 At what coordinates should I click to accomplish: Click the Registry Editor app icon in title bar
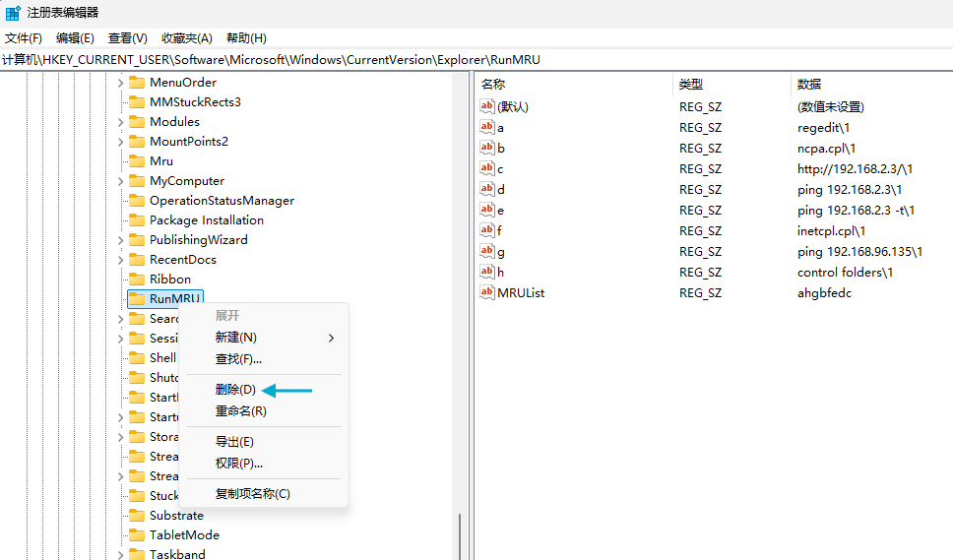pyautogui.click(x=13, y=13)
